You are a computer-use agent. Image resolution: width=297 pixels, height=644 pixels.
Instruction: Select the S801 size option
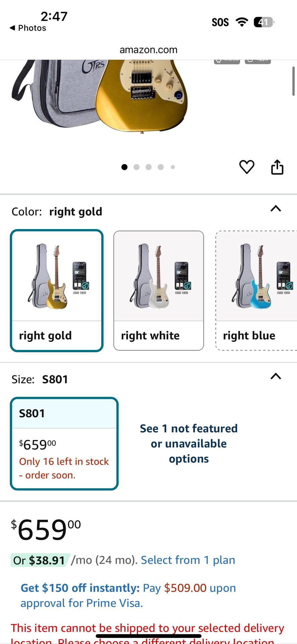(x=64, y=443)
